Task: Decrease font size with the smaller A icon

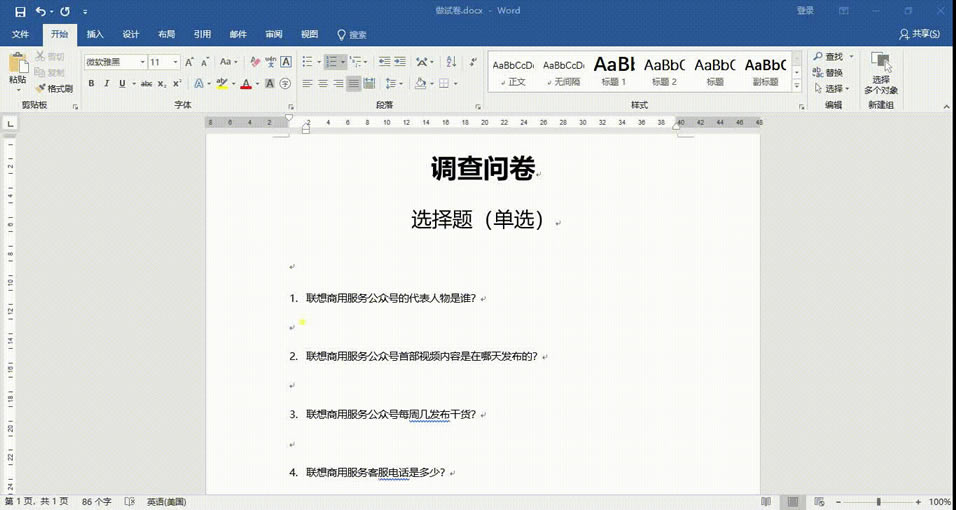Action: 205,62
